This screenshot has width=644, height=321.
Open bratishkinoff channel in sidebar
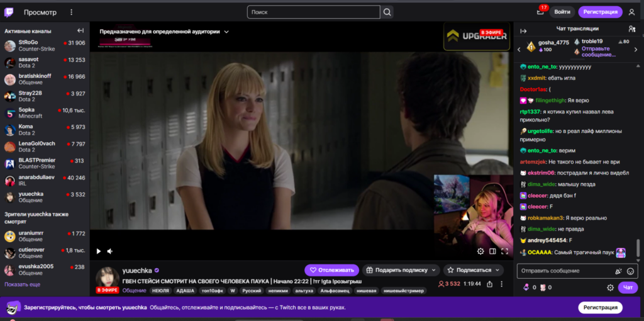pyautogui.click(x=45, y=79)
